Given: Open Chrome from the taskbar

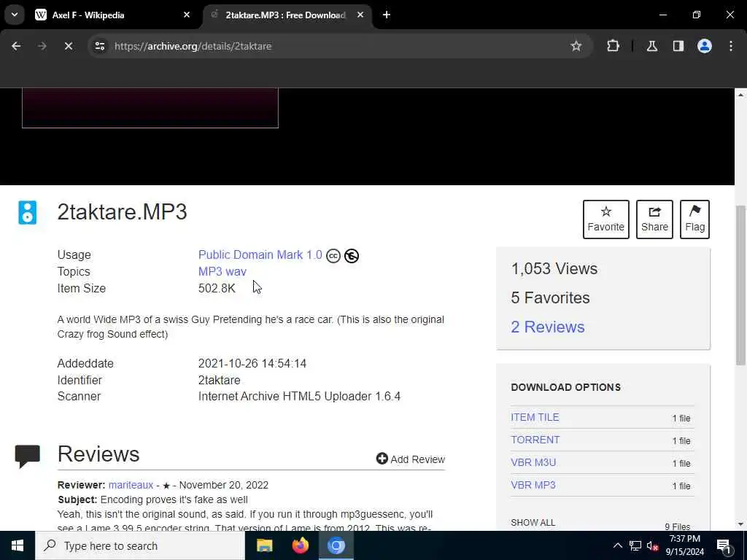Looking at the screenshot, I should coord(336,545).
